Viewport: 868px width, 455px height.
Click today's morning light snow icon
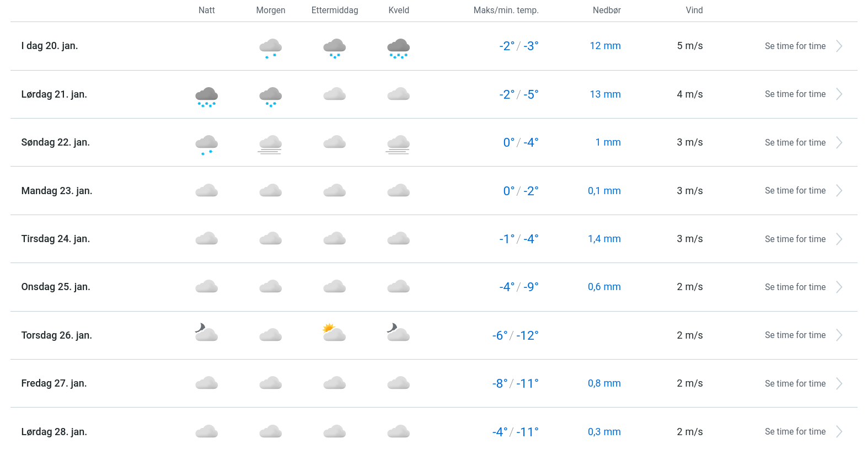pyautogui.click(x=270, y=47)
